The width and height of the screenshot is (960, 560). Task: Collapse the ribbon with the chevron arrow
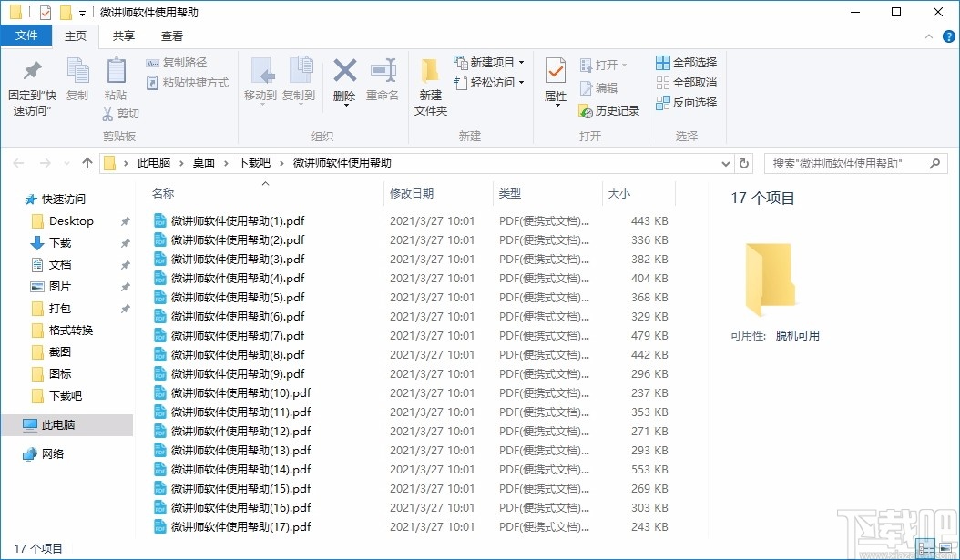tap(928, 36)
